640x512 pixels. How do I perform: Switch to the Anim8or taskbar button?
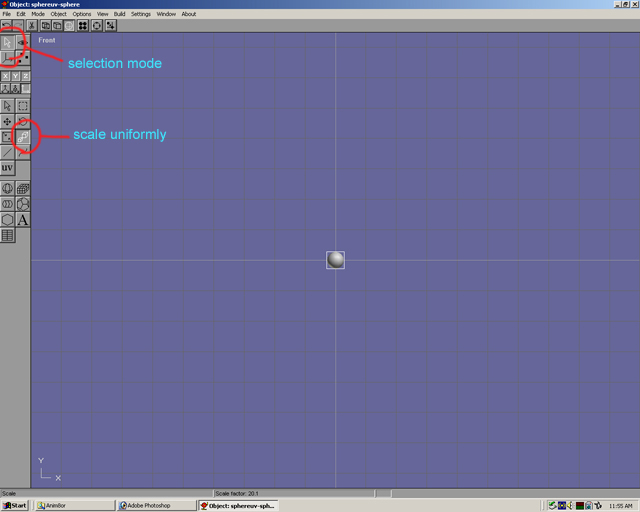(x=74, y=505)
